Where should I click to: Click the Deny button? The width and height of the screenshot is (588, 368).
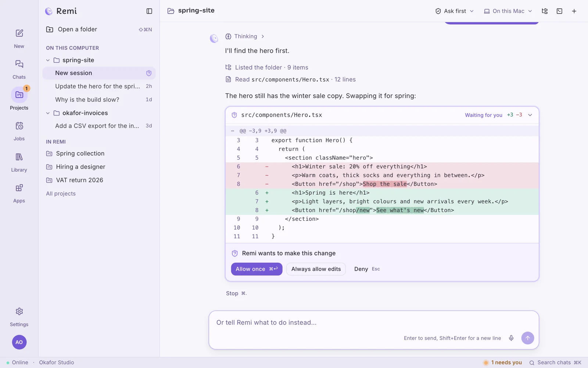pos(367,269)
